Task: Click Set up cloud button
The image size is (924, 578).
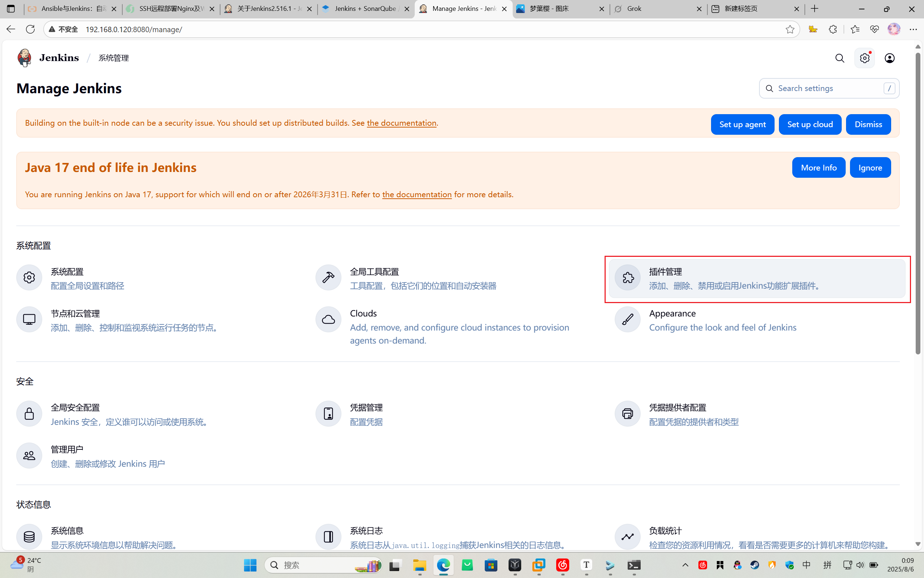Action: [x=810, y=124]
